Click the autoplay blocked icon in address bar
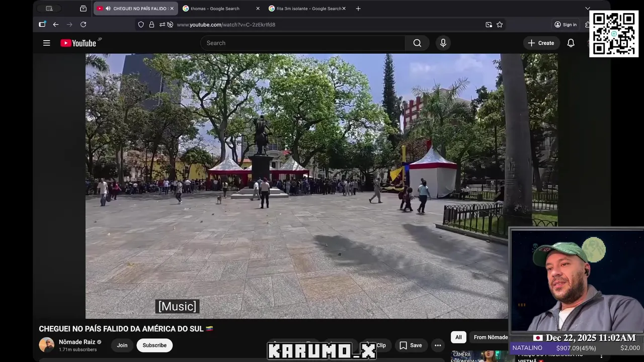 pyautogui.click(x=170, y=25)
